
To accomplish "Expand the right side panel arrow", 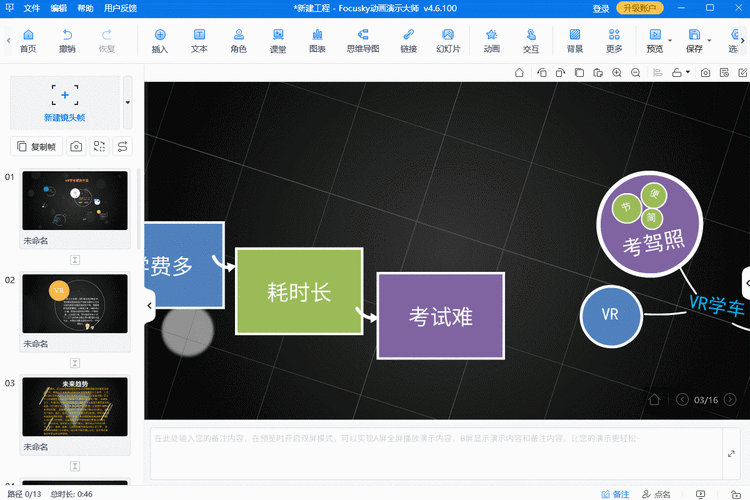I will point(746,283).
